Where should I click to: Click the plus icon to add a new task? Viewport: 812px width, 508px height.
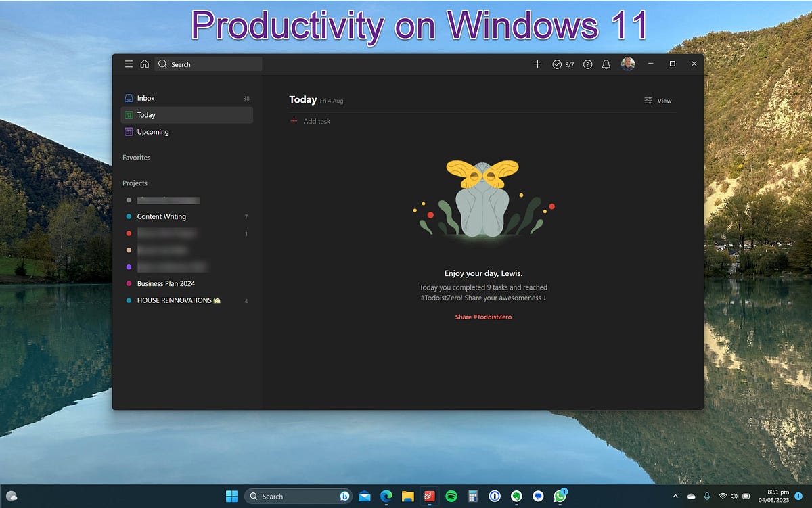[537, 64]
